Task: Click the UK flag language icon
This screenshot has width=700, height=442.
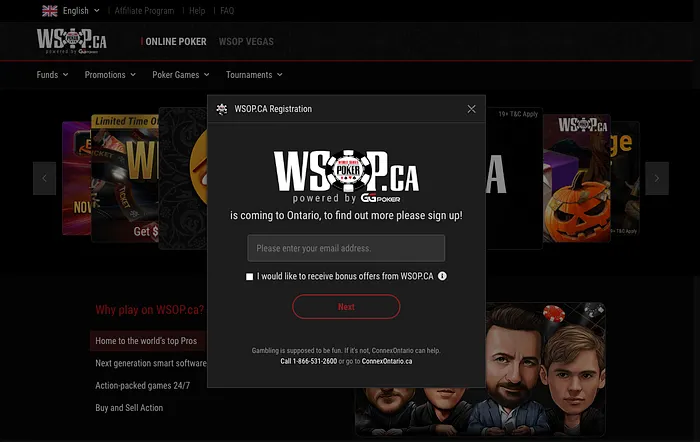Action: tap(50, 11)
